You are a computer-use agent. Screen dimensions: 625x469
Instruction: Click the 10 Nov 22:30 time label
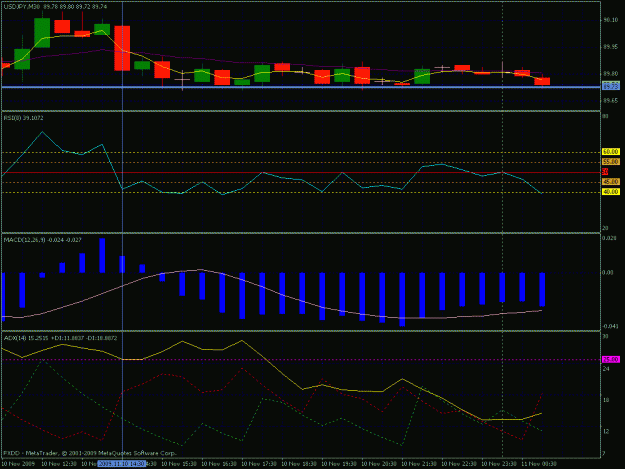pyautogui.click(x=459, y=464)
